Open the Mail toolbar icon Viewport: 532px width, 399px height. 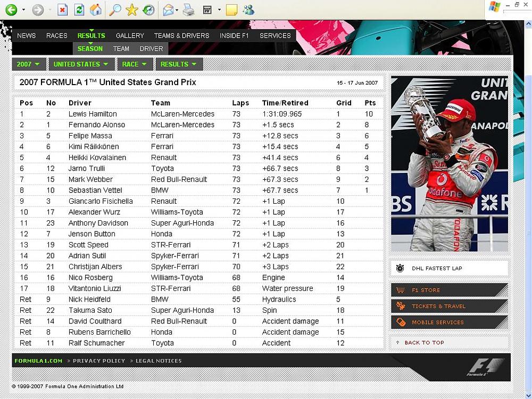click(x=168, y=10)
